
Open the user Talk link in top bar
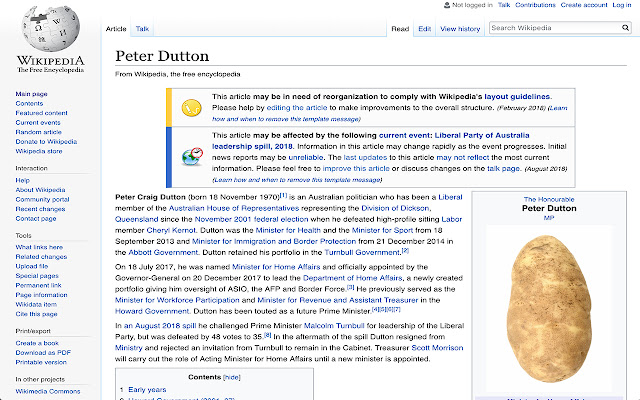click(x=504, y=5)
